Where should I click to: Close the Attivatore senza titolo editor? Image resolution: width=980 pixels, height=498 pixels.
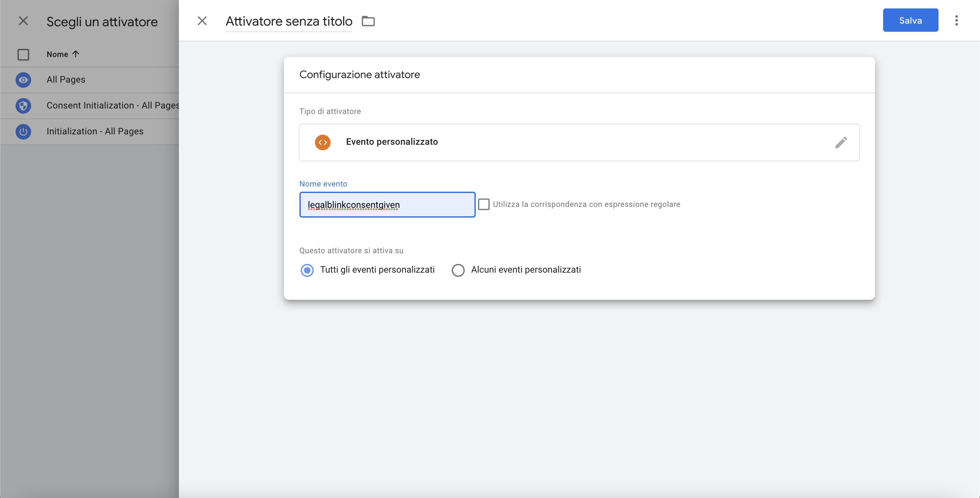tap(202, 21)
